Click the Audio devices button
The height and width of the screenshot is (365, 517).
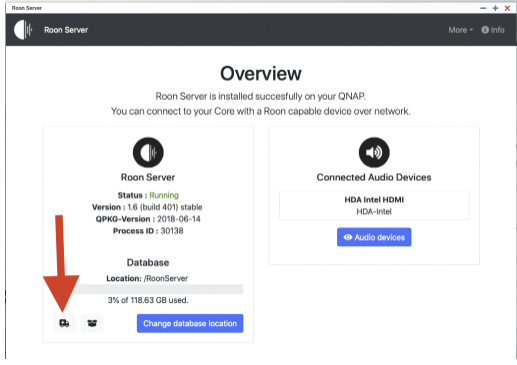(x=374, y=237)
